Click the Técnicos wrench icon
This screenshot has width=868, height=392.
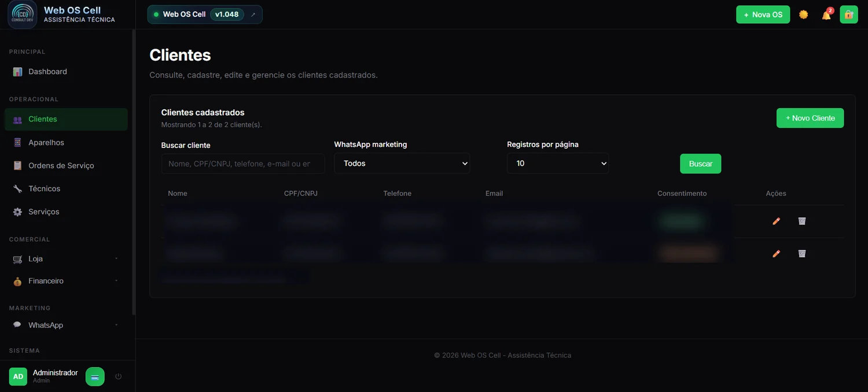pyautogui.click(x=17, y=188)
